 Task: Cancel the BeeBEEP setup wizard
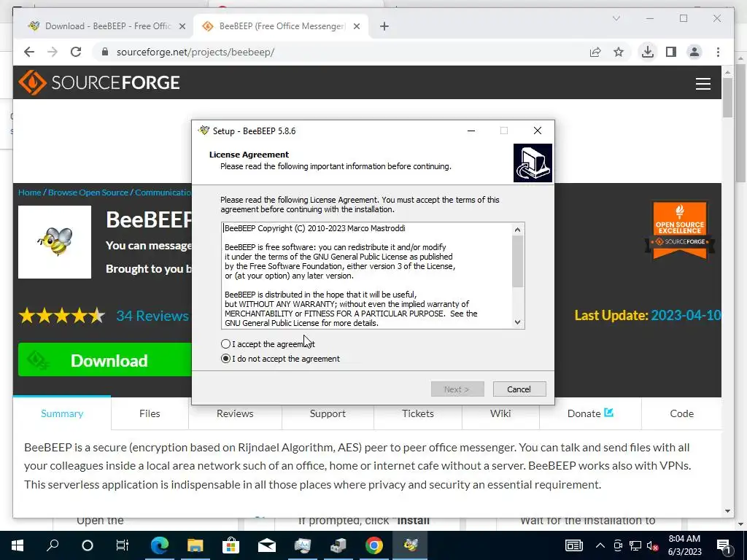(519, 389)
